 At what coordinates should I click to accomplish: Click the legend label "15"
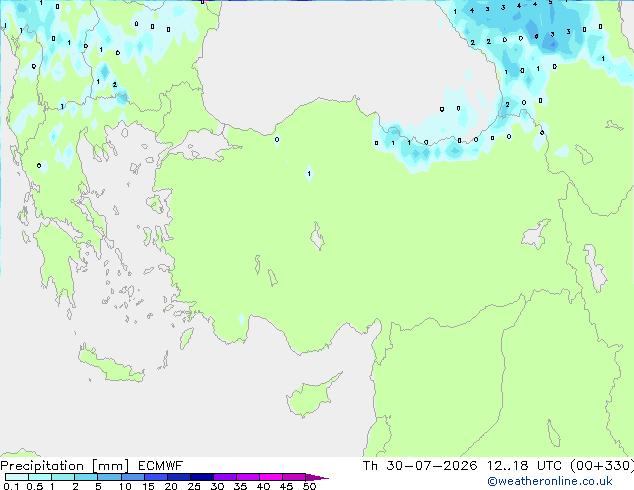pyautogui.click(x=148, y=486)
